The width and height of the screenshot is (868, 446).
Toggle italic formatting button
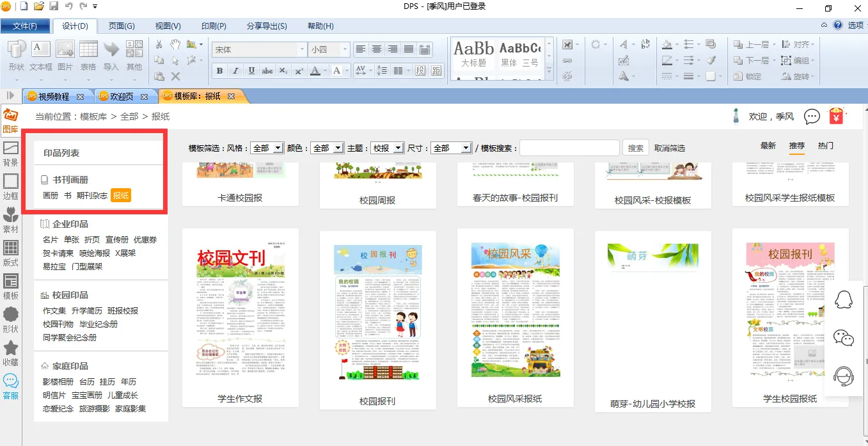235,71
